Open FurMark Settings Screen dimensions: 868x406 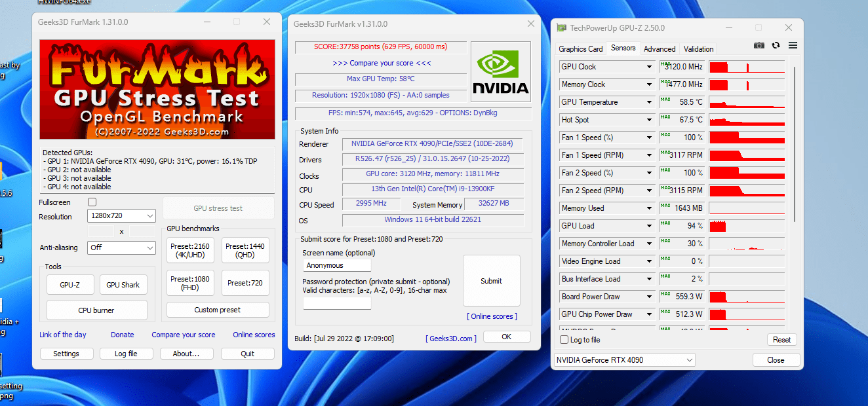[x=66, y=354]
